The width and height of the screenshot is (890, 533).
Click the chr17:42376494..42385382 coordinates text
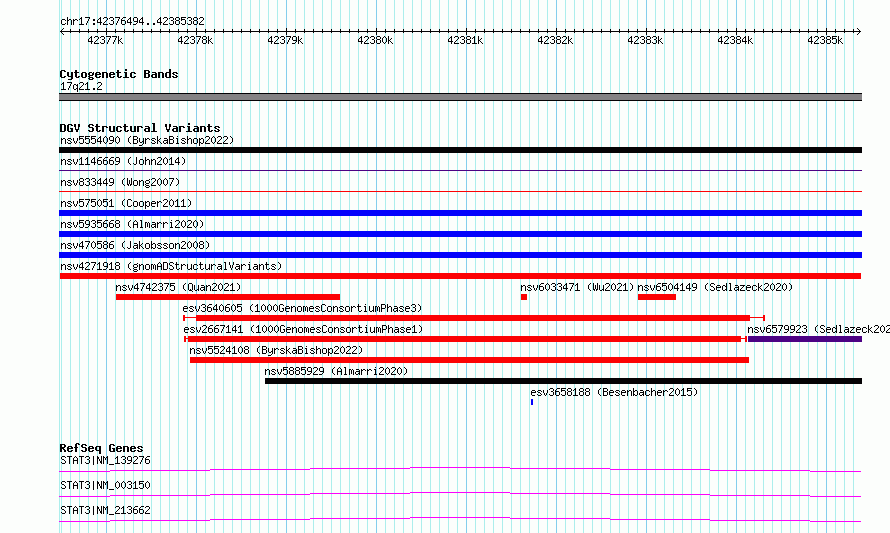point(132,21)
